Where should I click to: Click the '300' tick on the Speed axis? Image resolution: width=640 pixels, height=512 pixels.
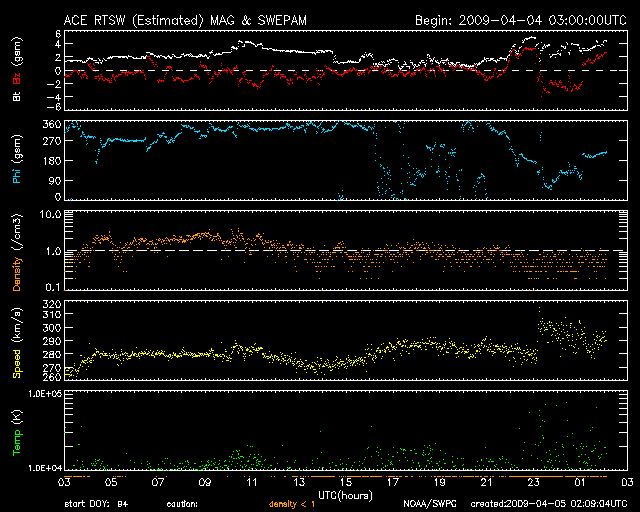coord(52,327)
